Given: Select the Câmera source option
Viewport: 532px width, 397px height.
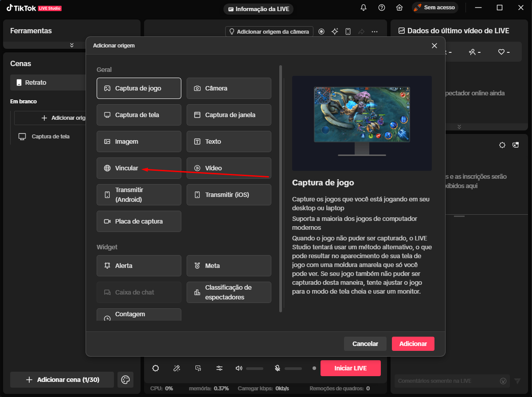Looking at the screenshot, I should click(x=229, y=88).
